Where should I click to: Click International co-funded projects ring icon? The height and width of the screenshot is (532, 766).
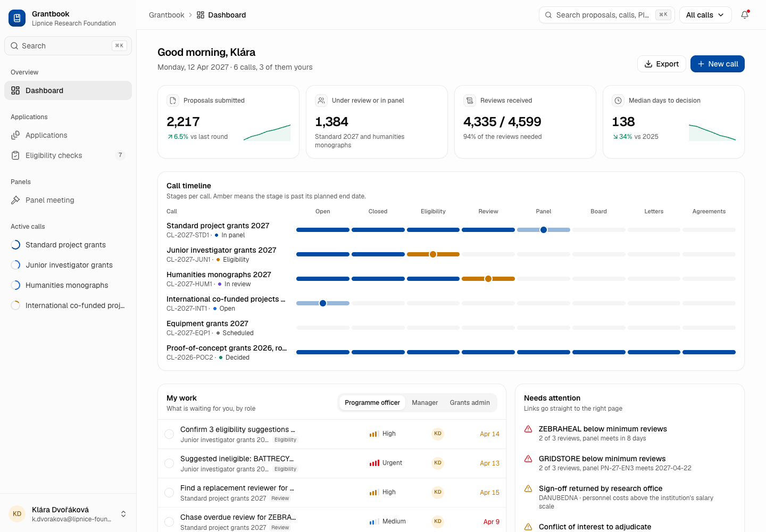[x=15, y=305]
